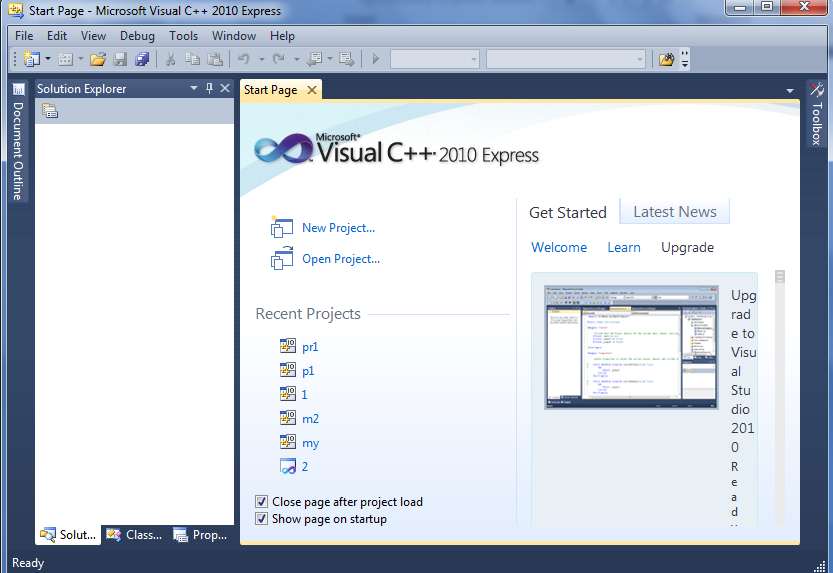Image resolution: width=833 pixels, height=573 pixels.
Task: Close the Solution Explorer panel
Action: pos(225,88)
